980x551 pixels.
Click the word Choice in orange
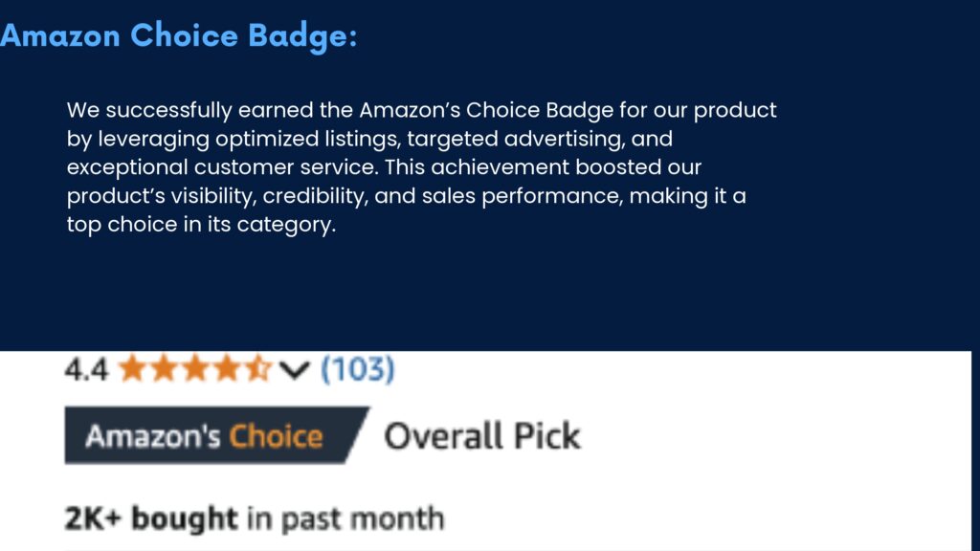[x=276, y=436]
